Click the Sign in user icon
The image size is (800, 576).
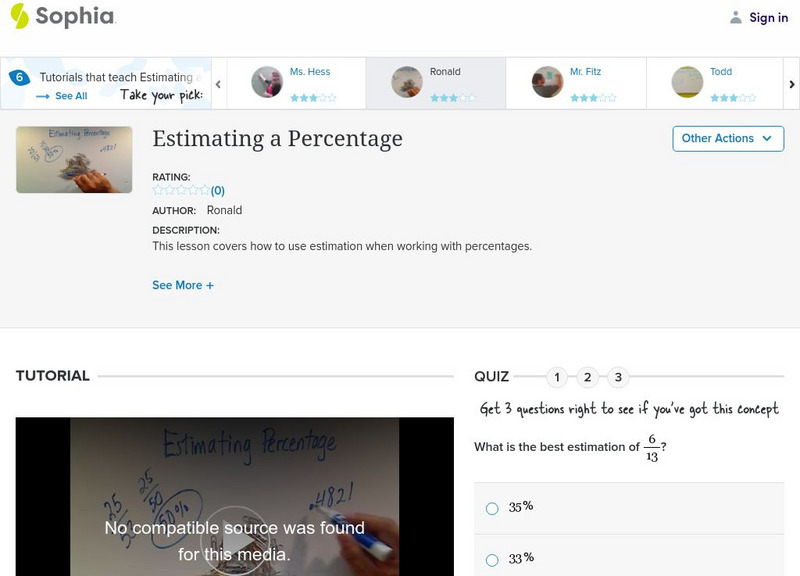736,17
